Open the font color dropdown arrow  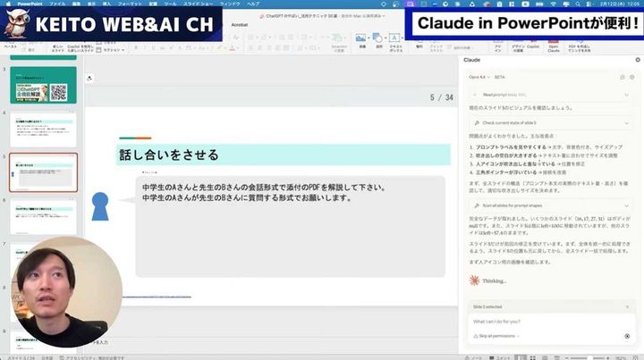[238, 48]
